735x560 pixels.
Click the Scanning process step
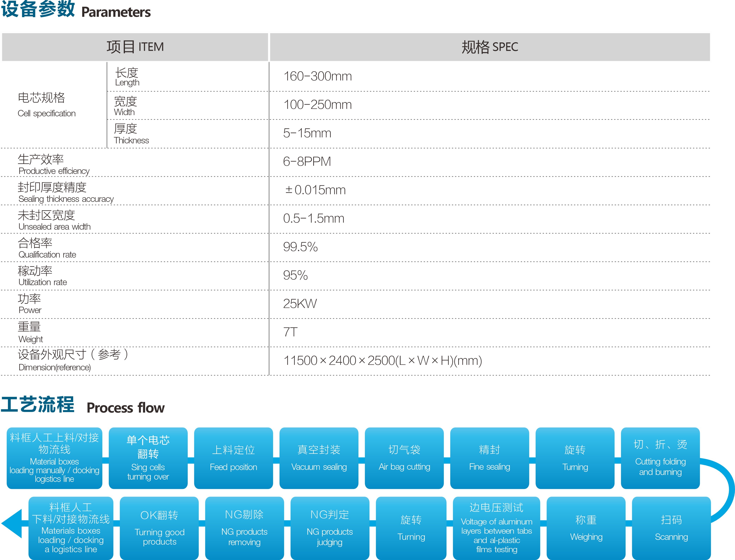click(x=671, y=528)
